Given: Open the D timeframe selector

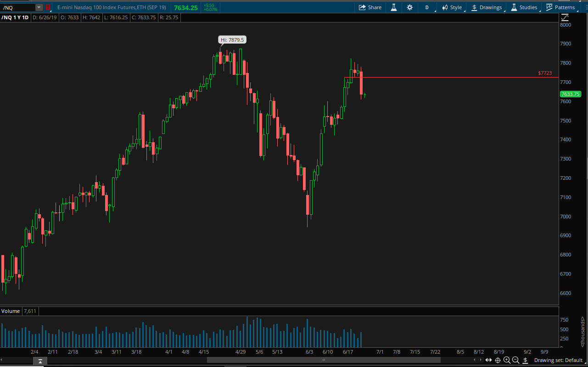Looking at the screenshot, I should coord(427,7).
